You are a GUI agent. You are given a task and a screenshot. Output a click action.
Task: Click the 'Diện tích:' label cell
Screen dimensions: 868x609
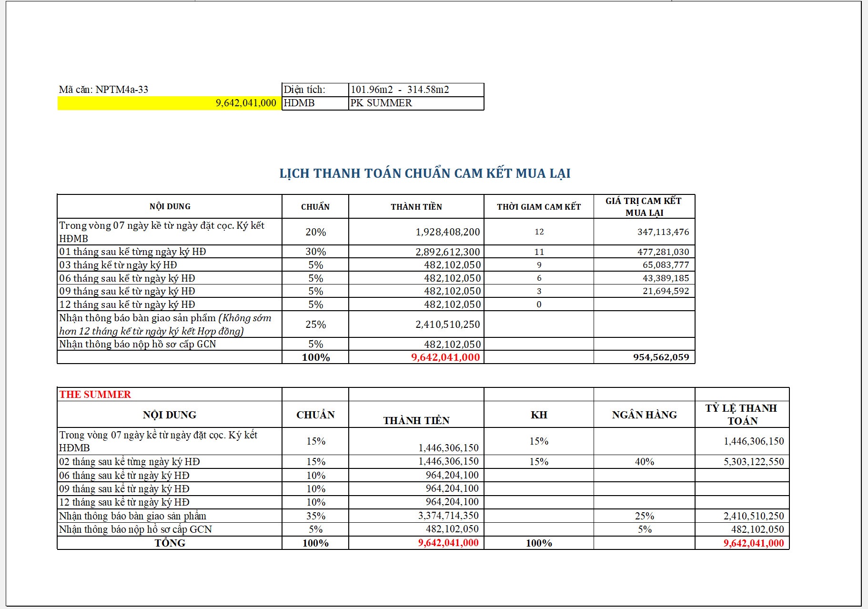pos(305,90)
